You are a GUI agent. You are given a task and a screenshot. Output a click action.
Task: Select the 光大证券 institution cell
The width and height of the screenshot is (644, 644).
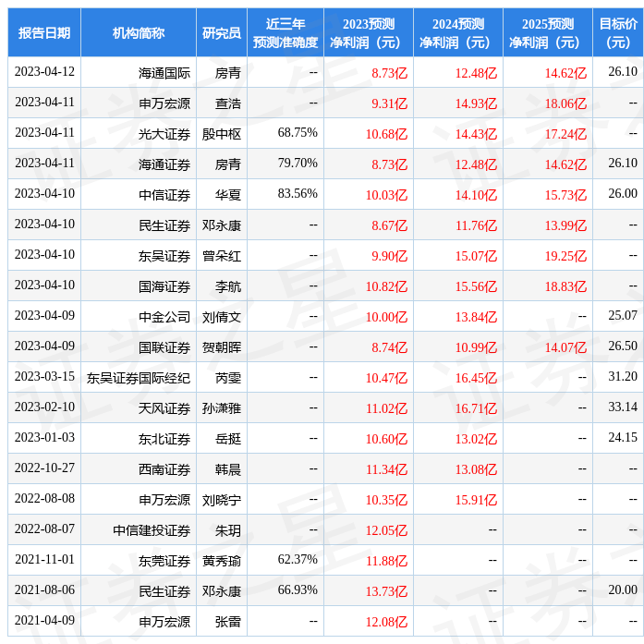pos(164,134)
